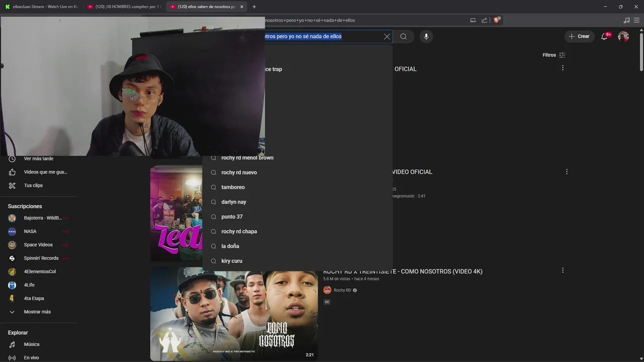
Task: Switch to the '10 HOMBRES compiten' tab
Action: pyautogui.click(x=124, y=7)
